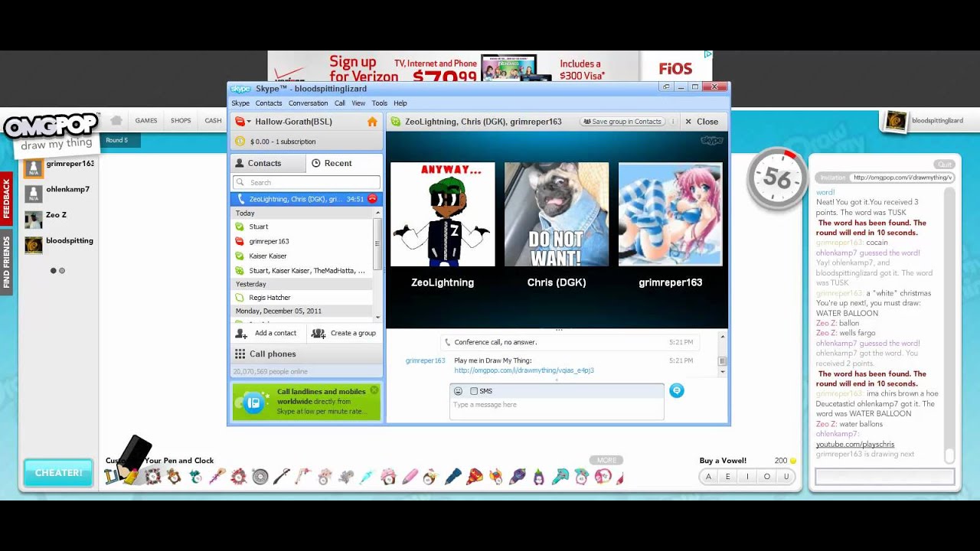The height and width of the screenshot is (551, 980).
Task: Click the Search contacts field
Action: [306, 182]
